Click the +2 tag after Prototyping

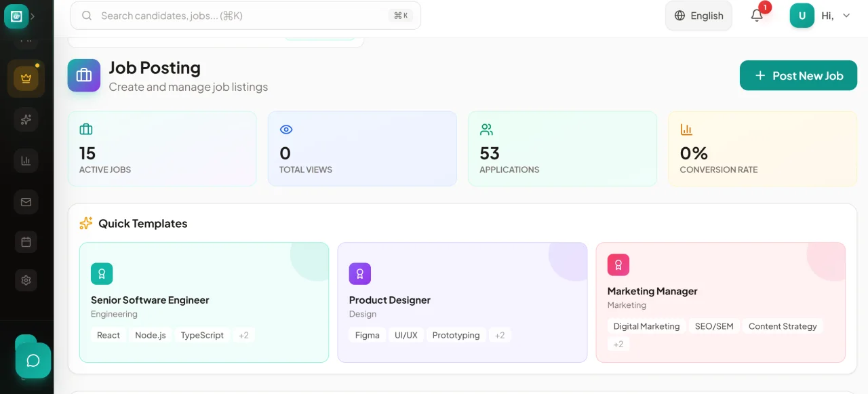tap(500, 335)
